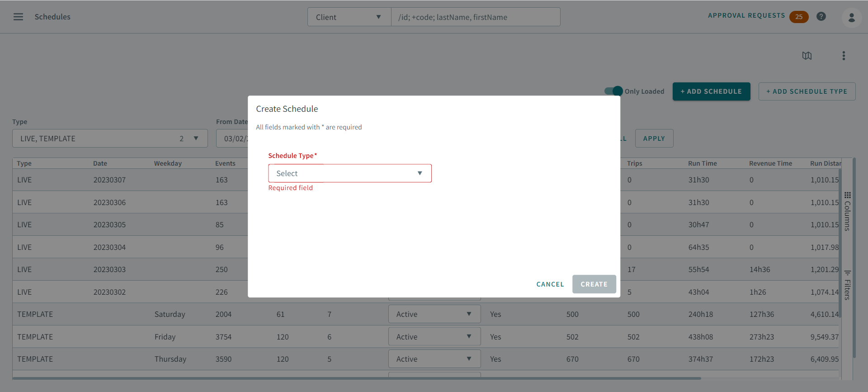Click the revenue time value 172h23
This screenshot has width=868, height=392.
tap(762, 359)
